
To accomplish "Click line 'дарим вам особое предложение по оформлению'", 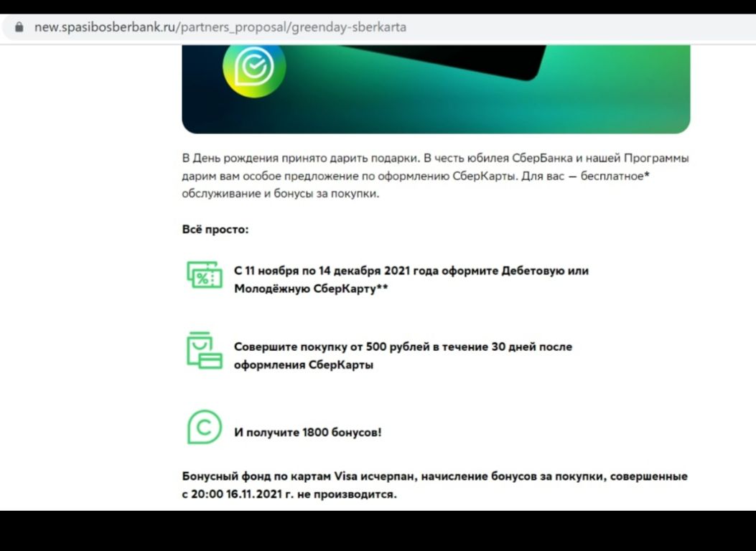I will point(315,176).
